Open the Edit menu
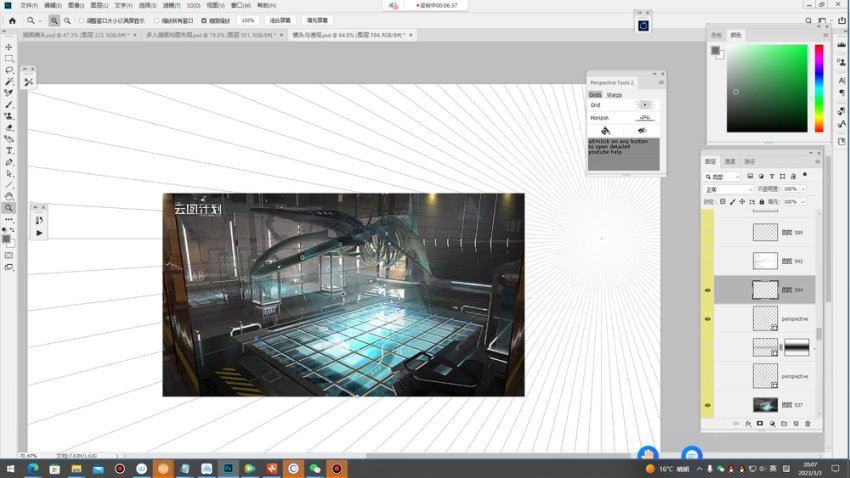 pos(53,5)
